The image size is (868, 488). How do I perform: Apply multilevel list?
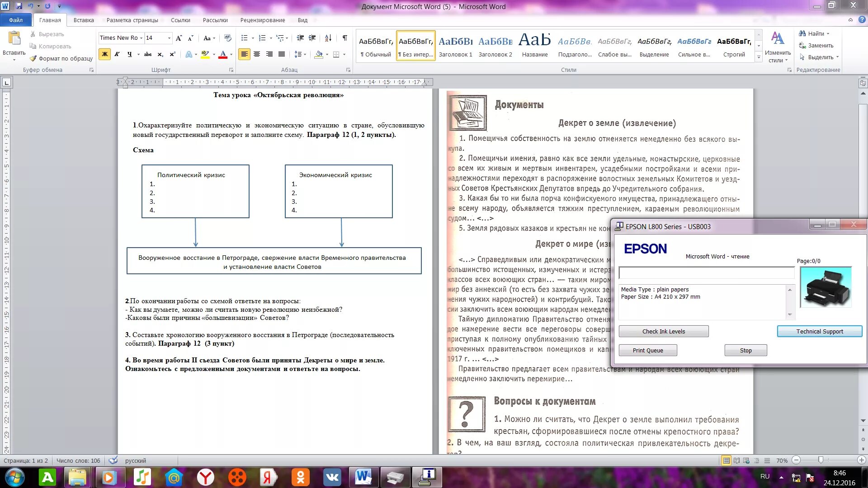(x=280, y=38)
